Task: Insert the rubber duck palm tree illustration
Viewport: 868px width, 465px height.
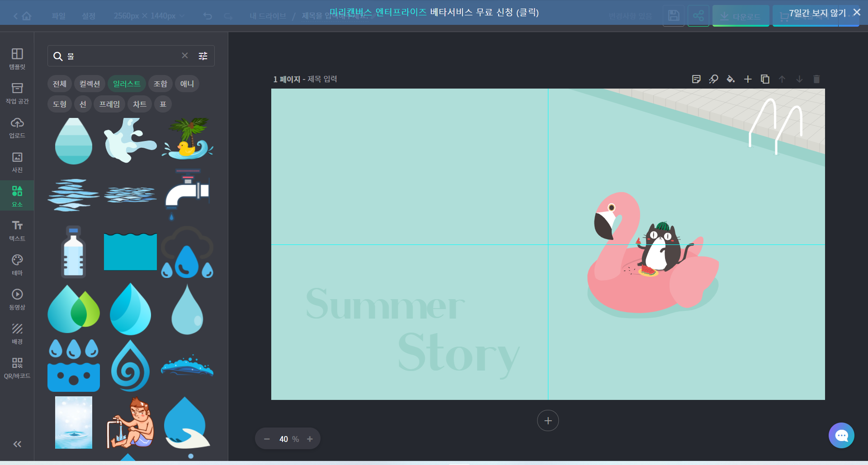Action: (188, 139)
